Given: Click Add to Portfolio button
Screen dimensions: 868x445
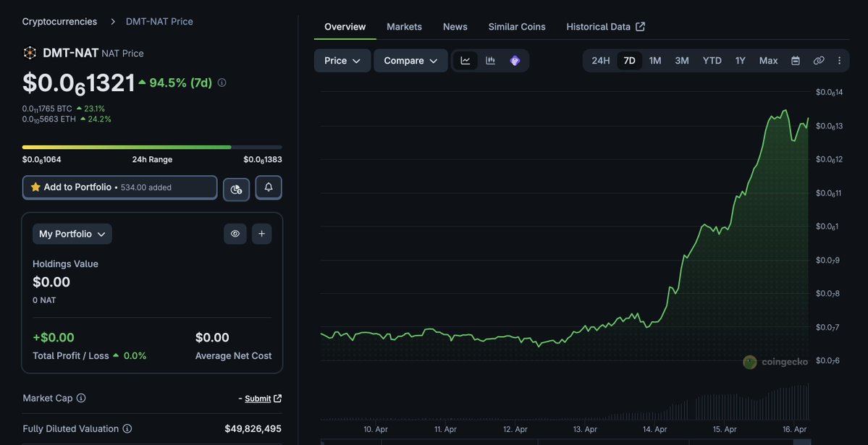Looking at the screenshot, I should tap(119, 187).
